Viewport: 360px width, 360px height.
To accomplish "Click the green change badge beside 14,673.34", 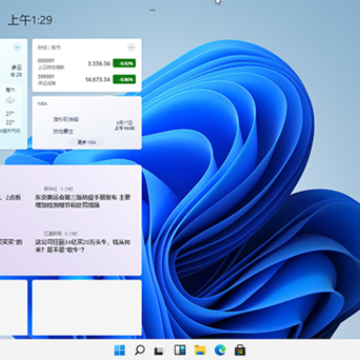I will (124, 79).
